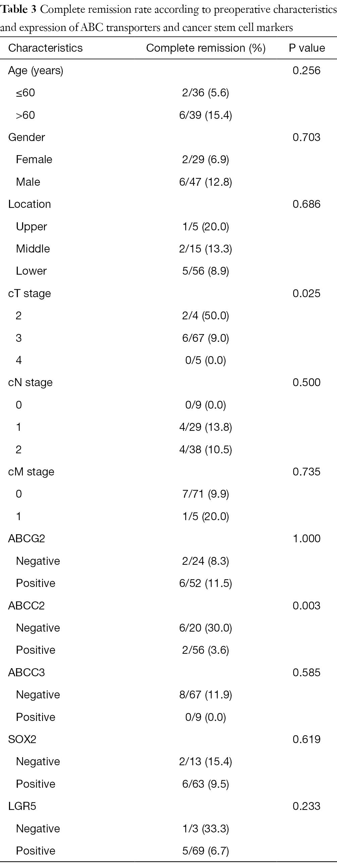
Task: Select the Table 3 caption title
Action: [x=168, y=18]
